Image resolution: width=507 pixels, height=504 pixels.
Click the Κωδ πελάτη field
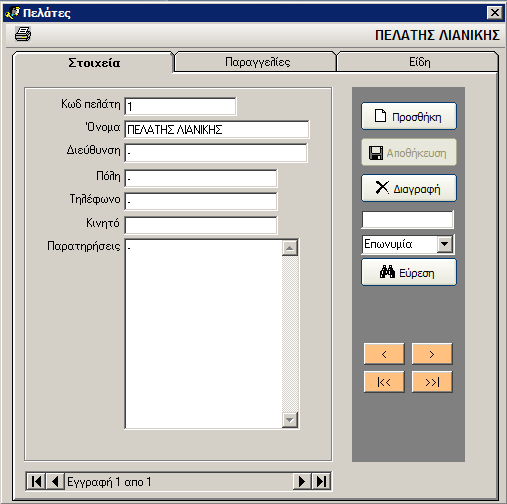[180, 106]
